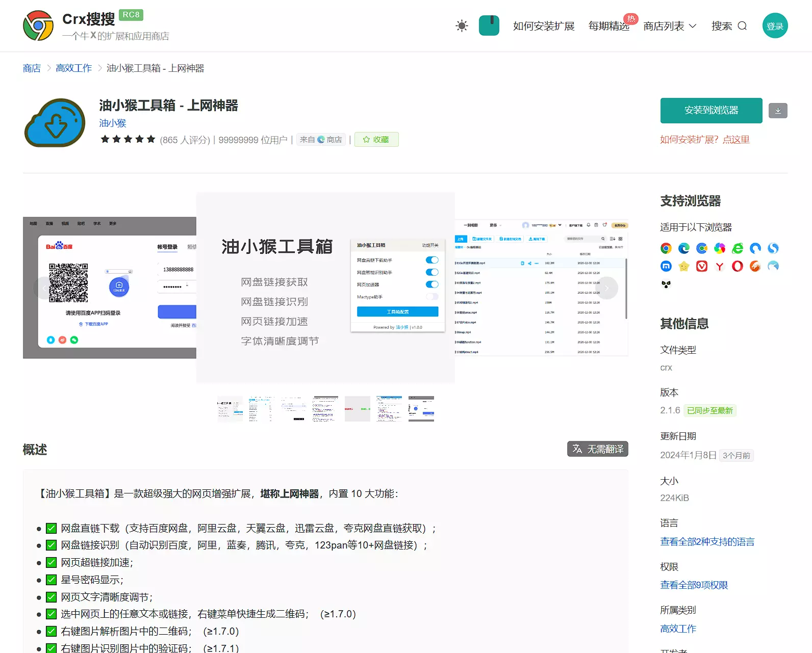Click the Maxthon browser icon

tap(666, 266)
